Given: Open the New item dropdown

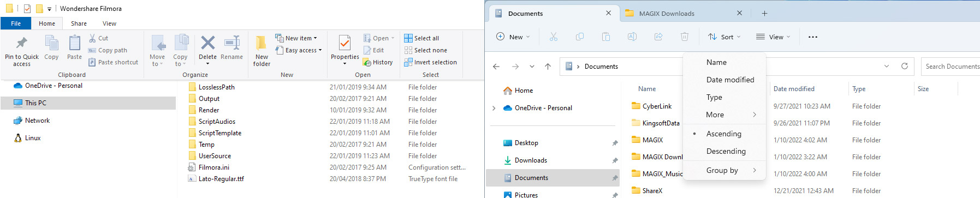Looking at the screenshot, I should (x=296, y=38).
